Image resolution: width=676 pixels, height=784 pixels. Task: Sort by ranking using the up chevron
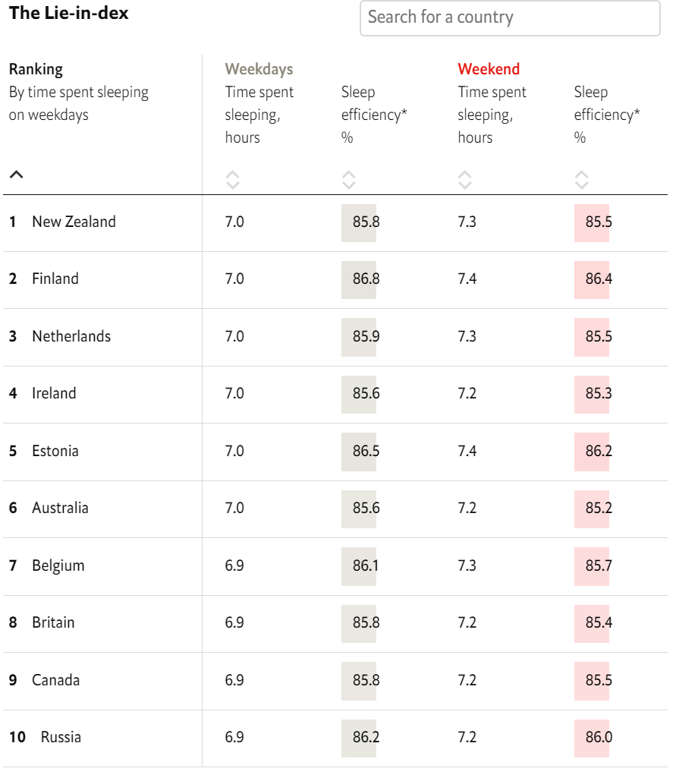(x=17, y=175)
